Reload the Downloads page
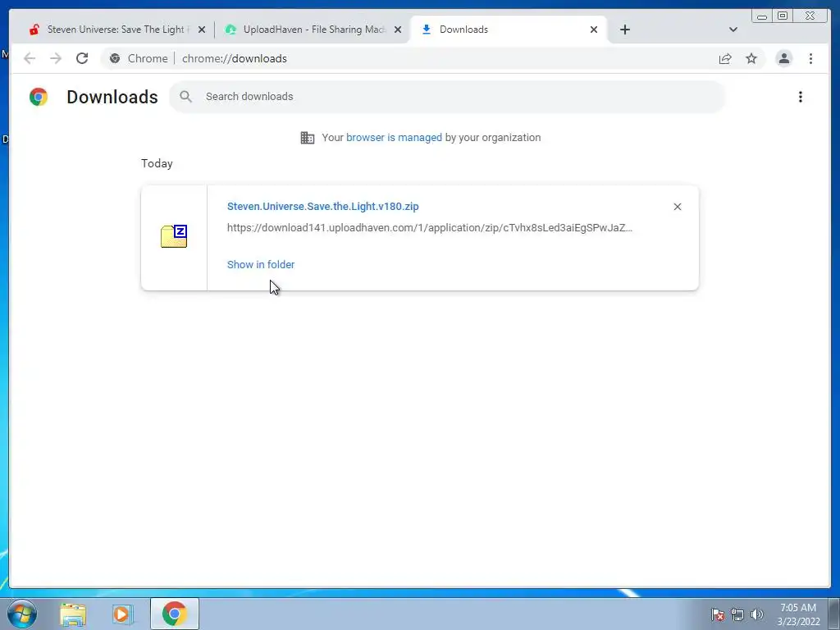 pyautogui.click(x=82, y=58)
